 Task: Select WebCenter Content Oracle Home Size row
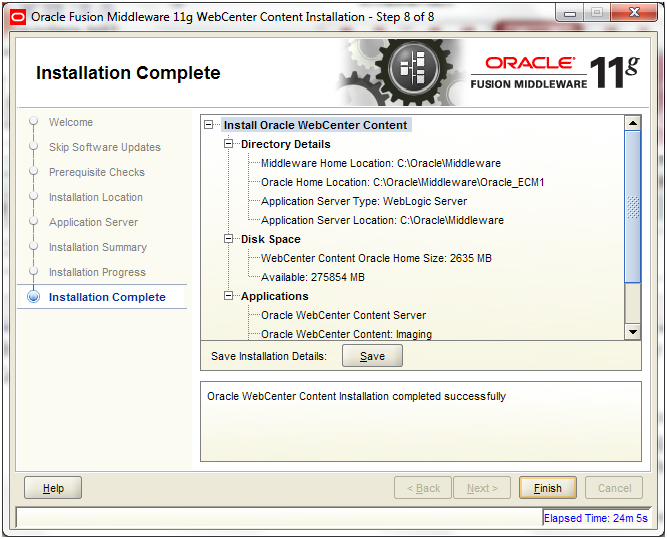pyautogui.click(x=376, y=258)
